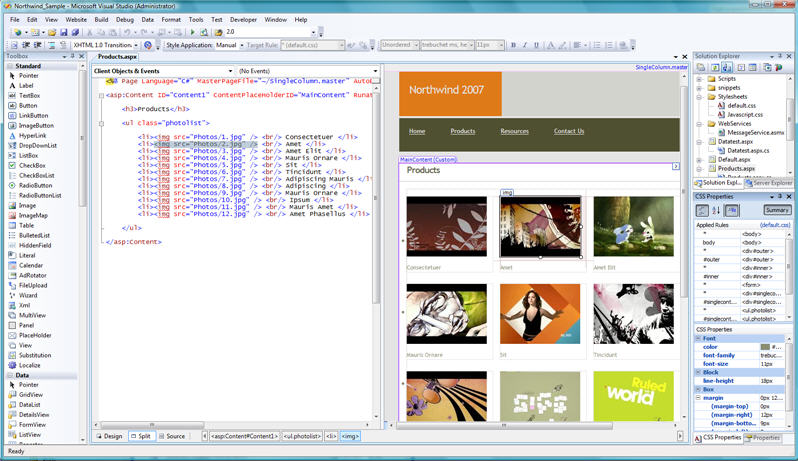
Task: Open the Website menu
Action: pyautogui.click(x=76, y=20)
